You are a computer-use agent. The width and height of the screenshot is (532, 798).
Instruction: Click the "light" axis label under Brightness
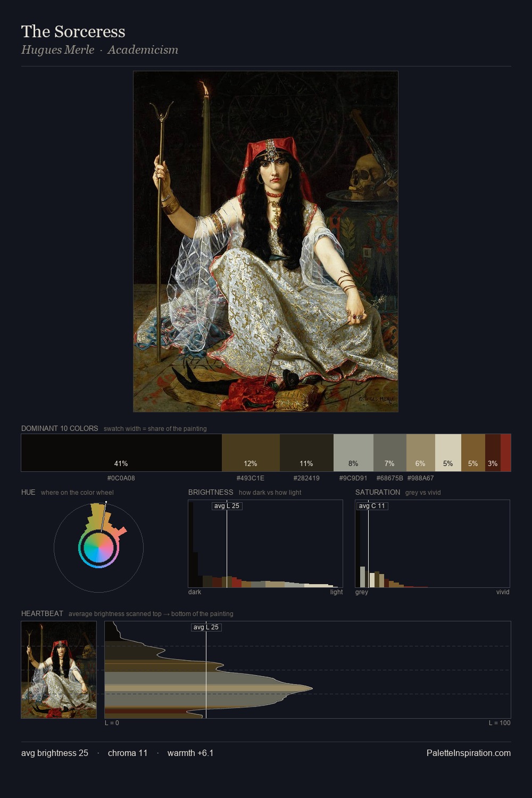pos(336,592)
